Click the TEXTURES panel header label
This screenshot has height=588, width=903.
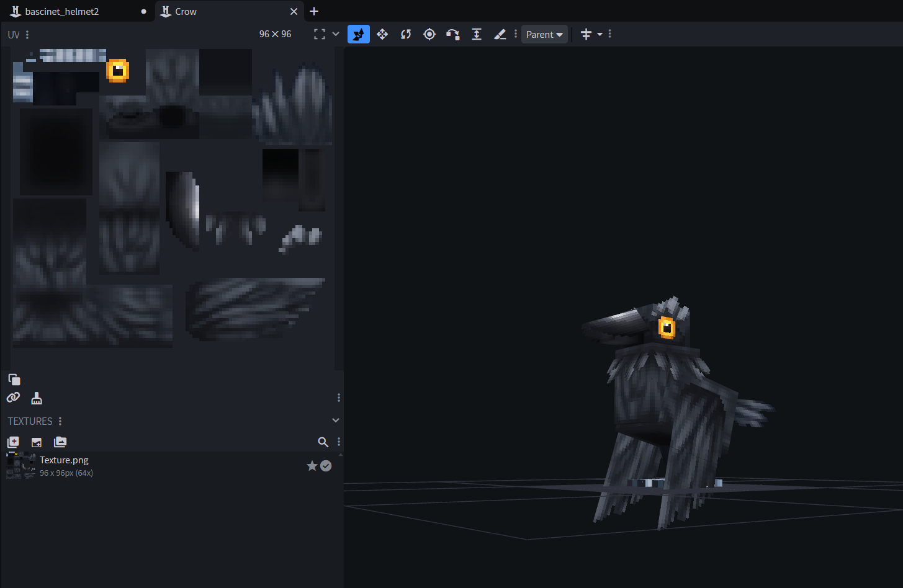click(x=30, y=421)
